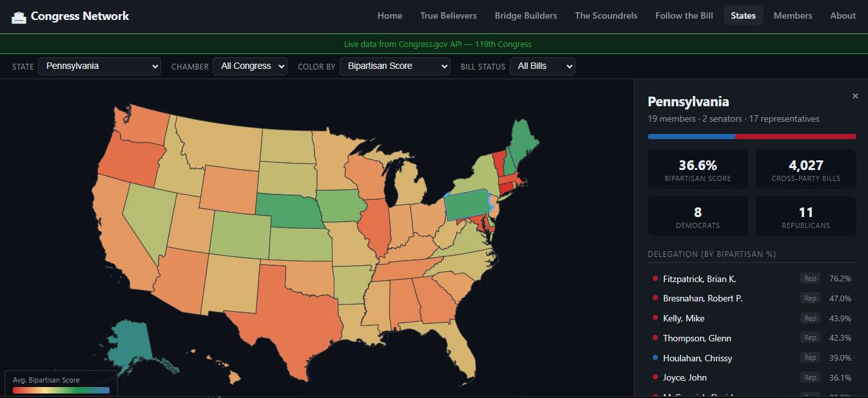Open the BILL STATUS dropdown showing All Bills

click(x=542, y=66)
